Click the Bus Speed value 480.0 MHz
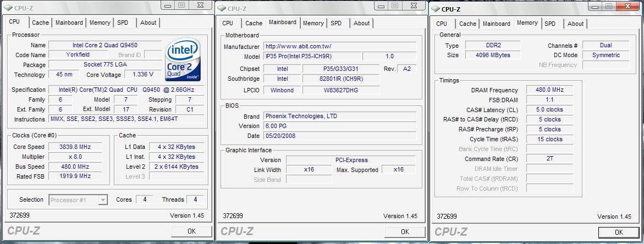Image resolution: width=644 pixels, height=244 pixels. (75, 167)
